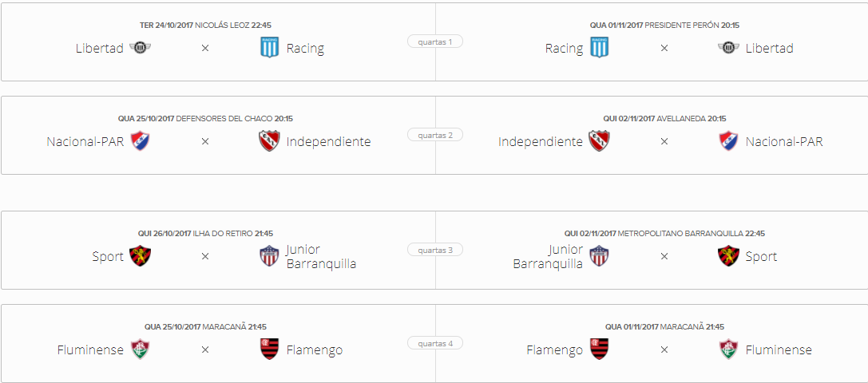Click Racing crest in the Nicolás Leoz match

pyautogui.click(x=270, y=48)
